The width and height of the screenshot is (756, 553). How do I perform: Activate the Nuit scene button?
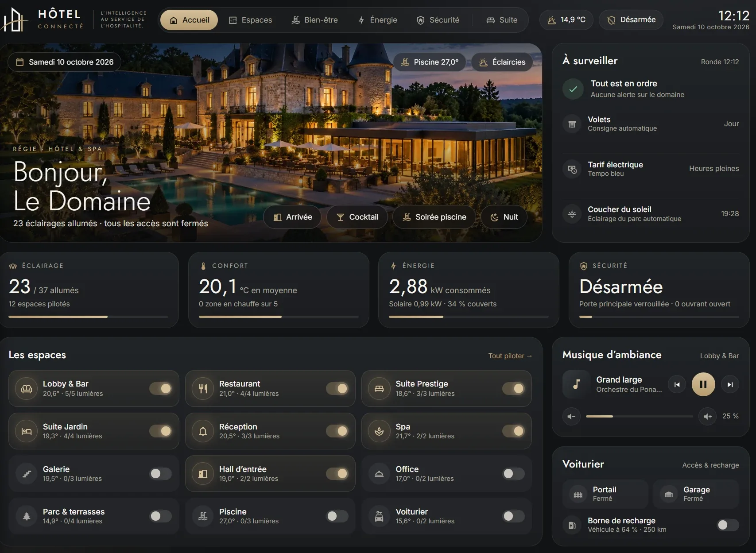(x=504, y=217)
